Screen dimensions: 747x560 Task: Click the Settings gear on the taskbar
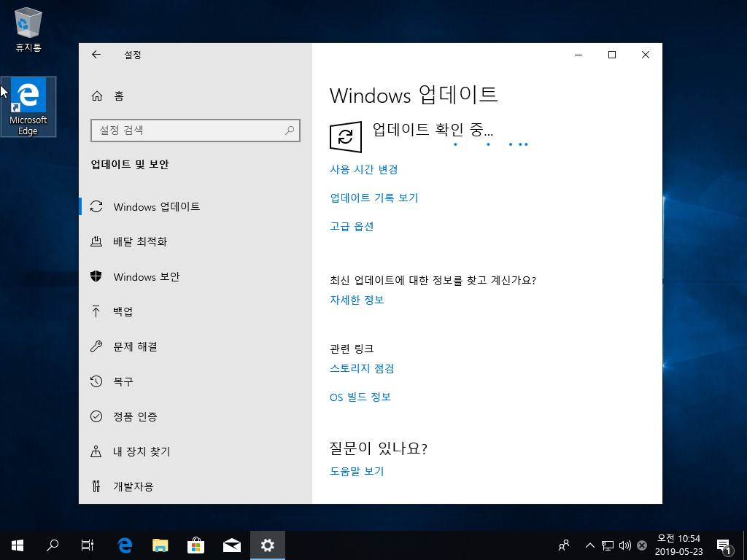coord(267,545)
